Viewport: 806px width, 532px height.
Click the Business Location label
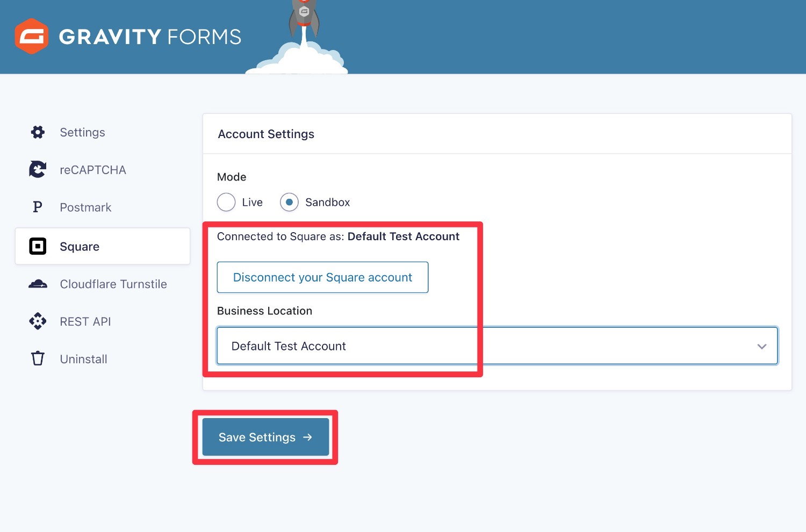pyautogui.click(x=264, y=311)
